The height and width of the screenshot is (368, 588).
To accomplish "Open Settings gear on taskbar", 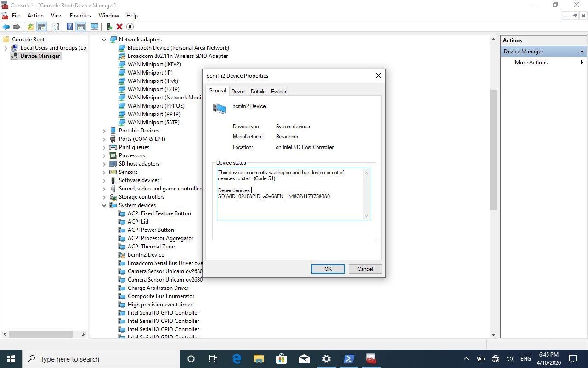I will click(326, 359).
